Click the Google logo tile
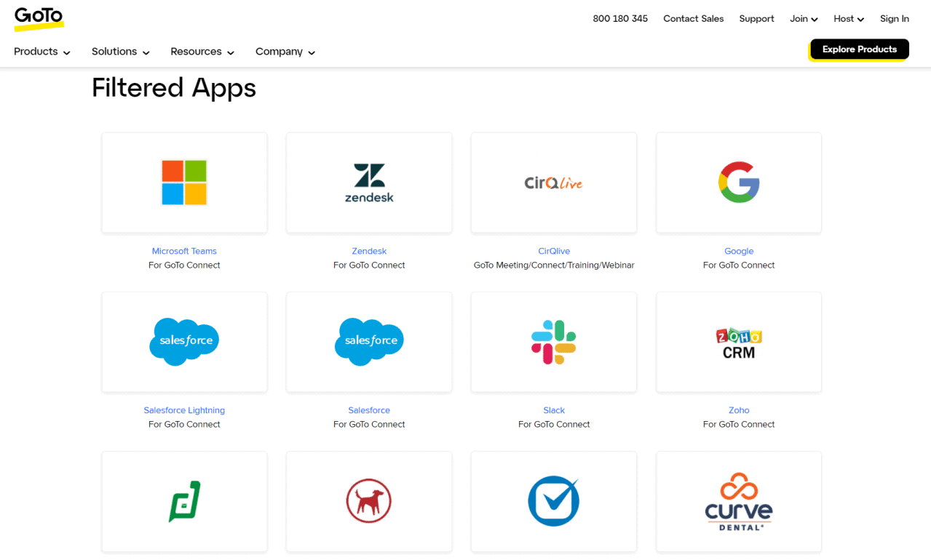The width and height of the screenshot is (931, 560). 738,183
